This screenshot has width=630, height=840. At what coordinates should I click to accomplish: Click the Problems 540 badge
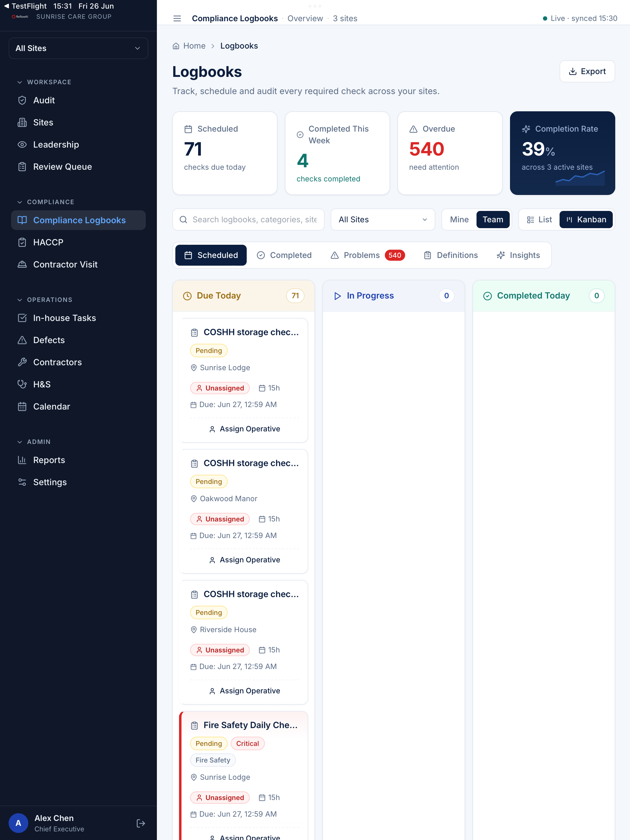(x=395, y=255)
